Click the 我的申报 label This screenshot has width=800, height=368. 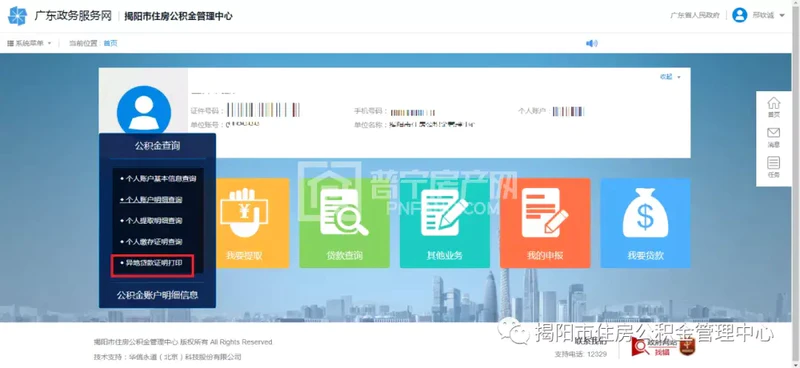(x=545, y=255)
